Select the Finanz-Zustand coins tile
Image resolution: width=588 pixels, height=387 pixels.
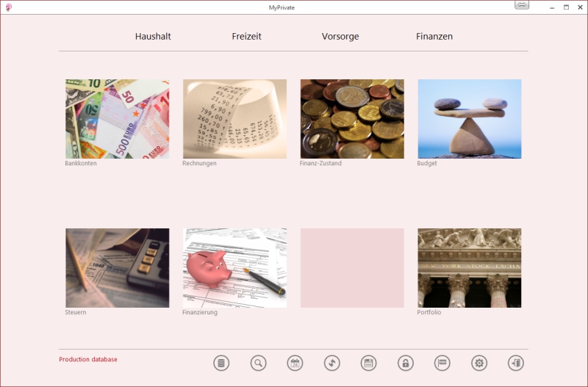coord(352,119)
